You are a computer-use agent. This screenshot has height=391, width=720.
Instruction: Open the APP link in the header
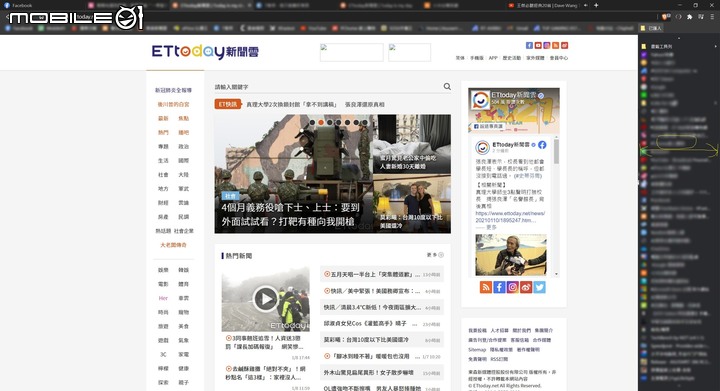click(493, 58)
